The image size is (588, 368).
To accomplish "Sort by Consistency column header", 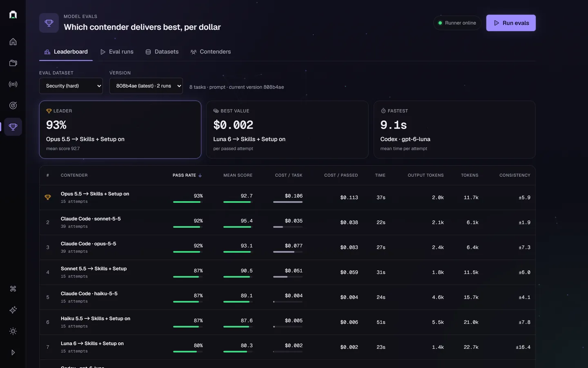I will (514, 175).
